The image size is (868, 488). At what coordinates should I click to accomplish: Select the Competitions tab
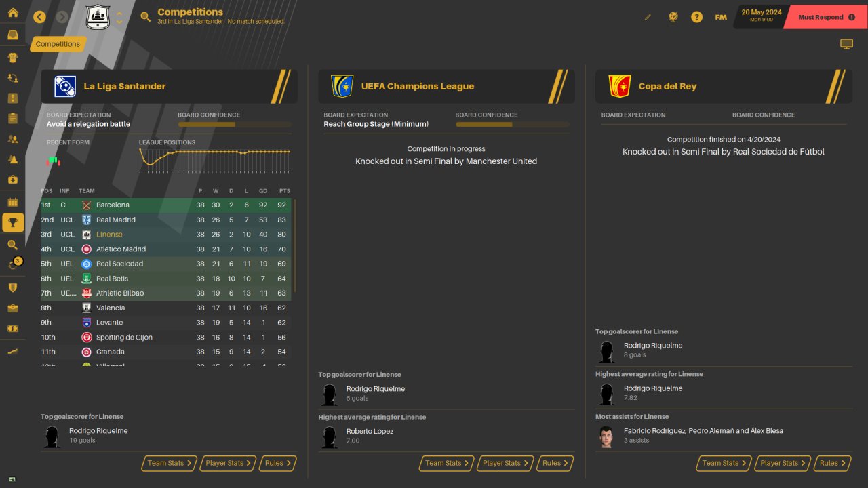[x=58, y=44]
